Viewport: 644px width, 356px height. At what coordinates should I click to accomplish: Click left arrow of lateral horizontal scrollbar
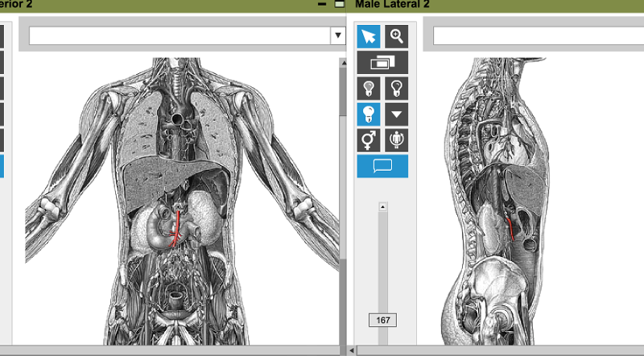tap(351, 351)
